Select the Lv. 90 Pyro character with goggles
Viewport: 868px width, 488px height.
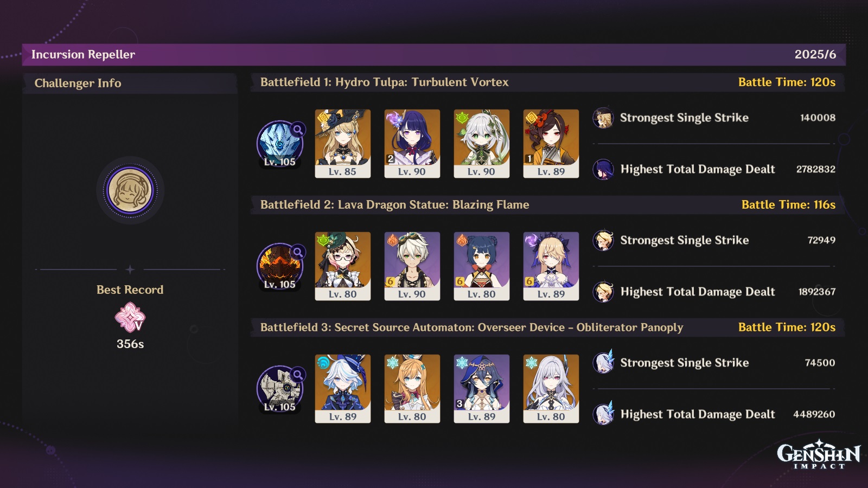pos(412,266)
